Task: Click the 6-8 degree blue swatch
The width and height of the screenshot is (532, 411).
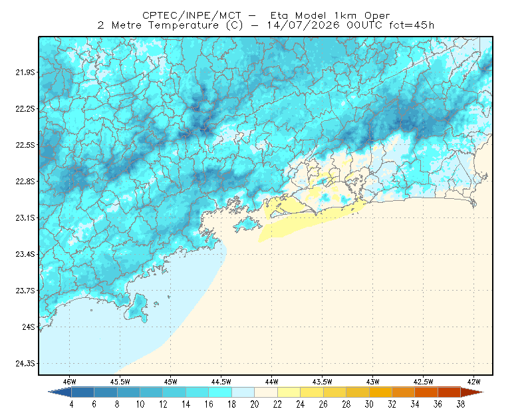Action: tap(106, 392)
